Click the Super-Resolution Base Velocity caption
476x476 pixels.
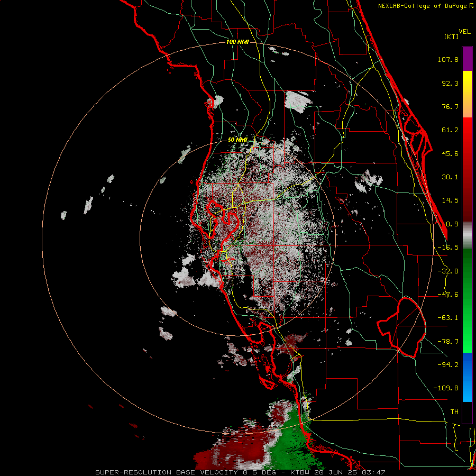240,472
